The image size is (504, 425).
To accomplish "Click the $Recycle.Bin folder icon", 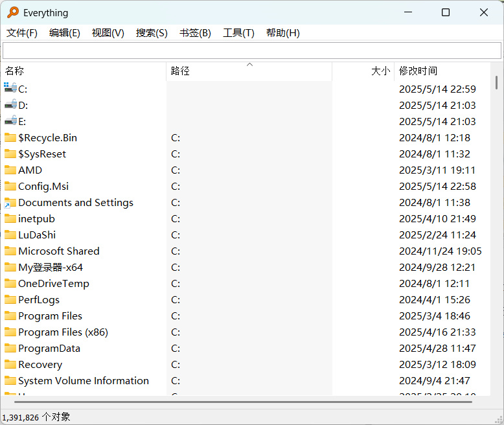I will (10, 137).
